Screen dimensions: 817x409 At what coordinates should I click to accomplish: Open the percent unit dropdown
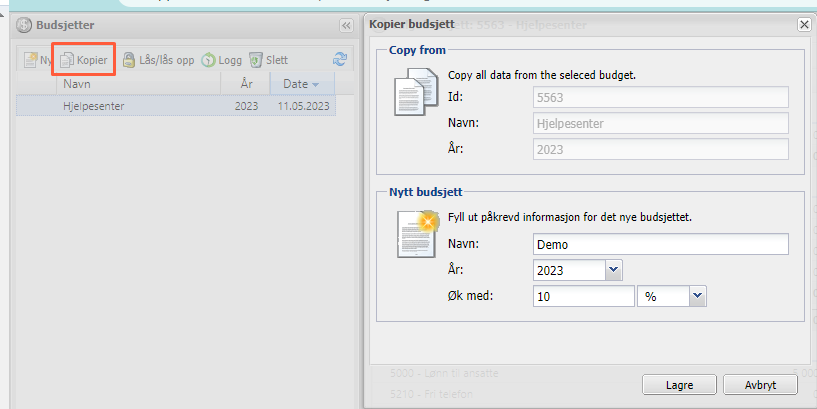698,296
